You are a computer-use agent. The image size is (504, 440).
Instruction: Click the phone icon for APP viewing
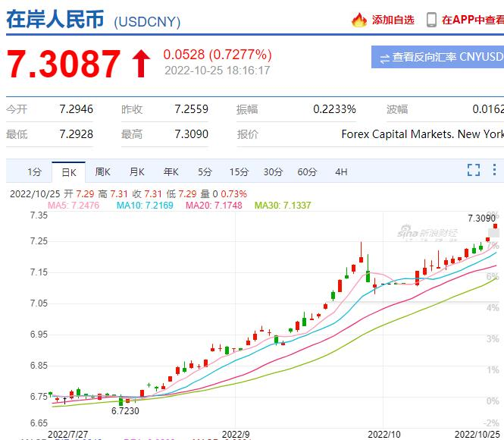click(431, 20)
